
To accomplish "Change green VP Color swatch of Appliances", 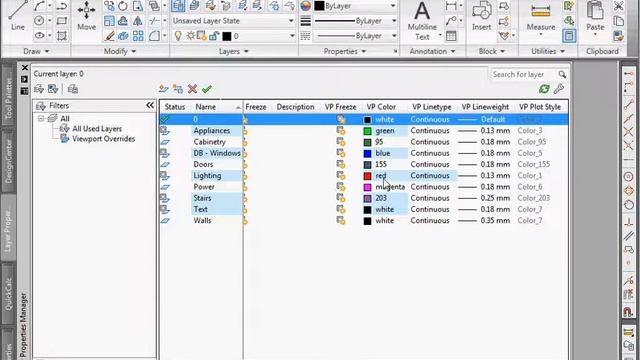I will point(367,131).
